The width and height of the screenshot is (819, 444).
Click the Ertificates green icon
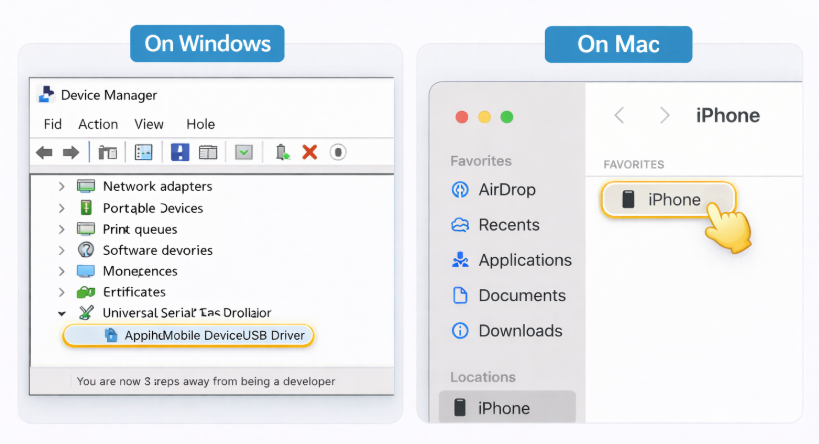tap(86, 292)
